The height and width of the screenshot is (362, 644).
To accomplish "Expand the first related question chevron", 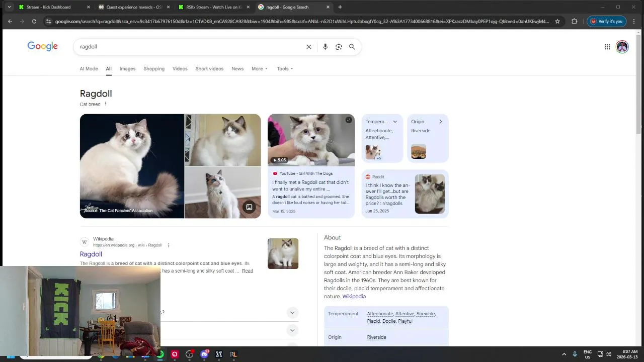I will (292, 312).
